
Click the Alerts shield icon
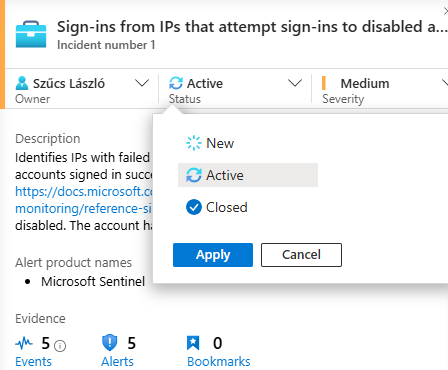109,343
